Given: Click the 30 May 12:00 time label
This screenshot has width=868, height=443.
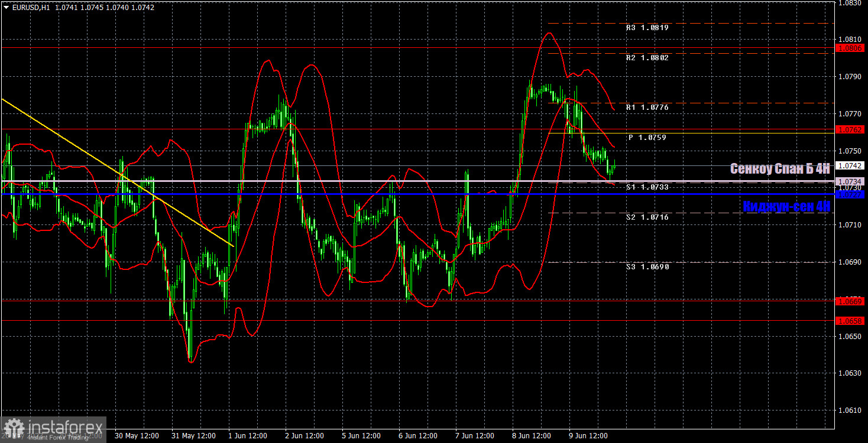Looking at the screenshot, I should click(x=137, y=436).
